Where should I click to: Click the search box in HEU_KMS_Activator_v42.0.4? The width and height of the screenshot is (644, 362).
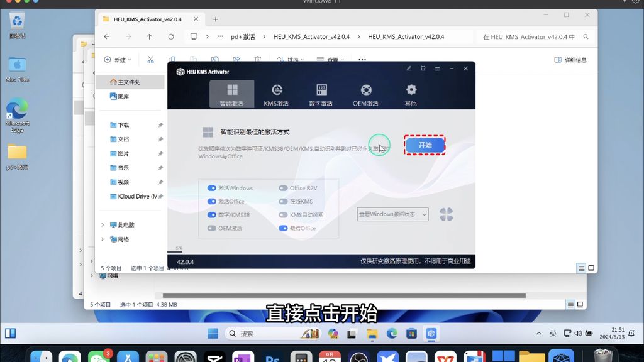535,36
